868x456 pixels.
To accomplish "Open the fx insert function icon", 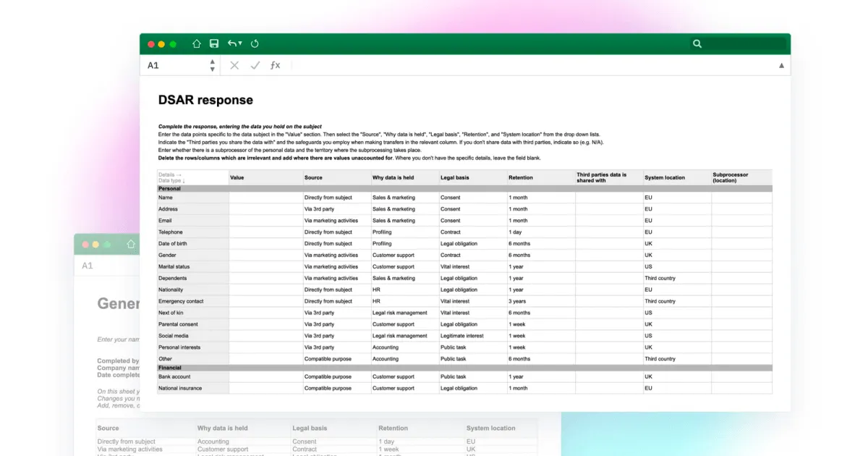I will pyautogui.click(x=275, y=65).
